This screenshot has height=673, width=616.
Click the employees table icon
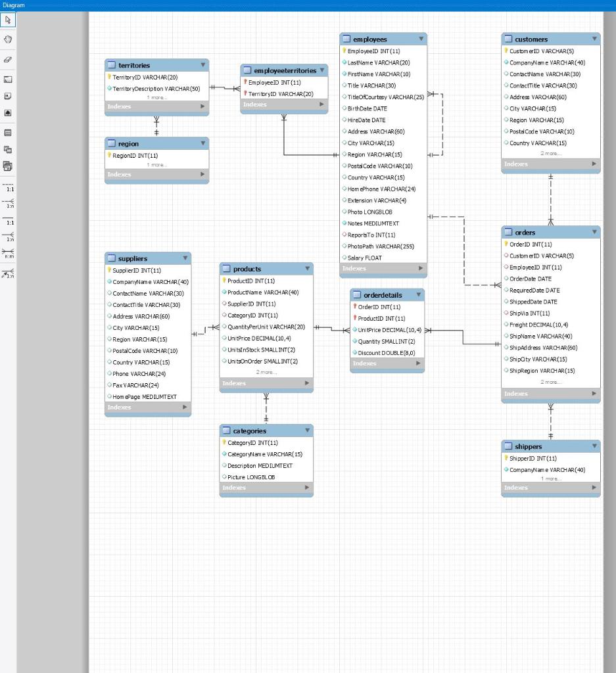point(346,39)
